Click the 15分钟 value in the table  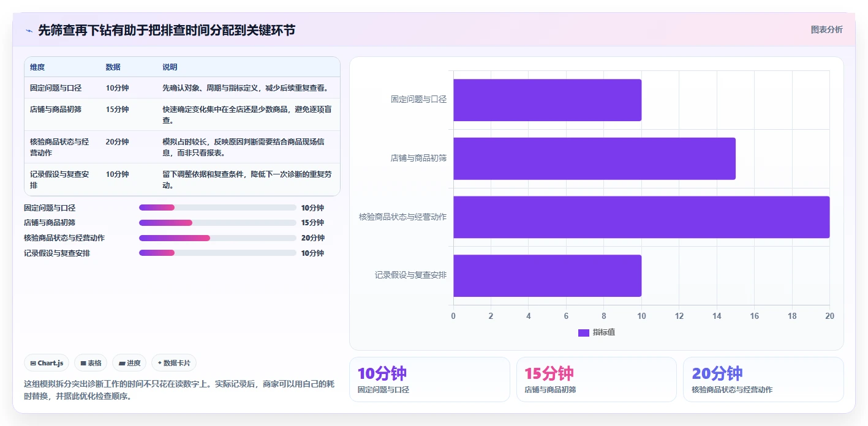pyautogui.click(x=118, y=110)
